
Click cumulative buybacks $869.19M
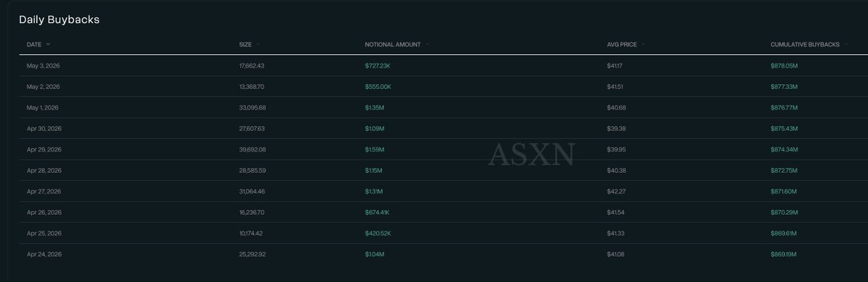(x=784, y=255)
